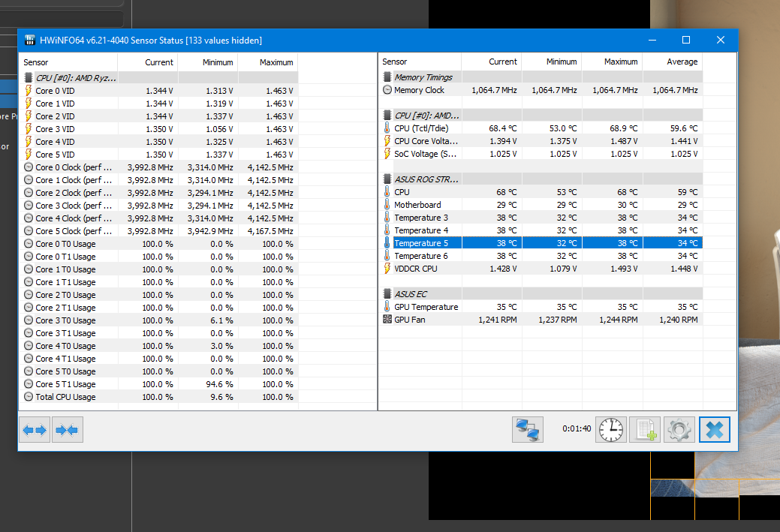Click the Core 0 Clock round icon
Viewport: 780px width, 532px height.
coord(29,167)
